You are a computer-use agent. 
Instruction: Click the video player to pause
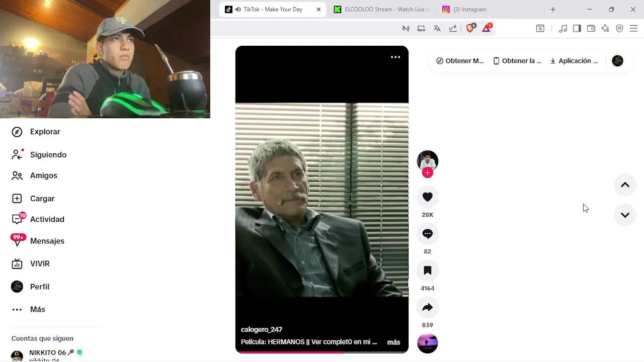point(322,200)
